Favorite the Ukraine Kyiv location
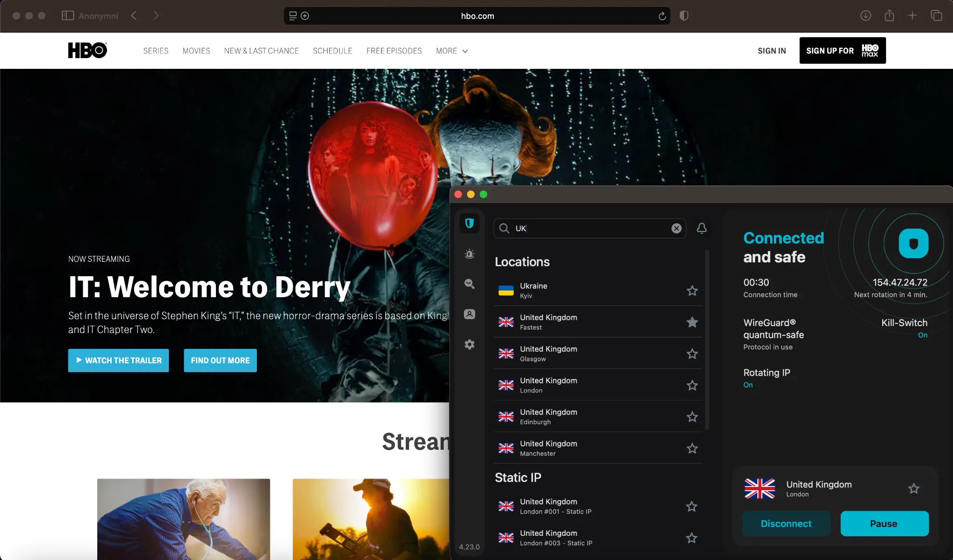 click(692, 290)
